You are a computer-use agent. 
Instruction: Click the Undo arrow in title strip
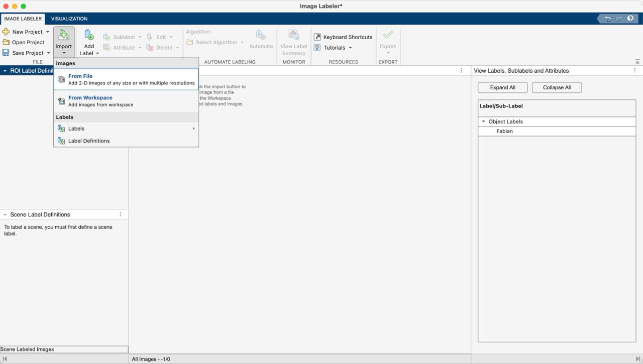click(608, 19)
